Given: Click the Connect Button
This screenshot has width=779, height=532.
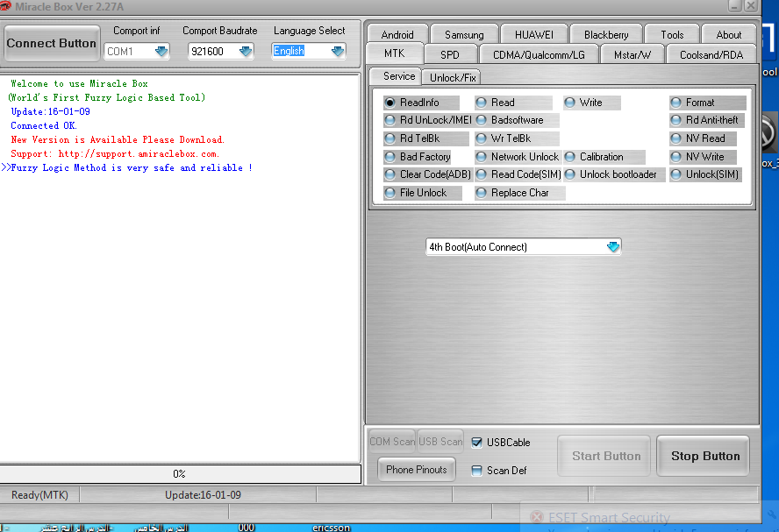Looking at the screenshot, I should click(x=52, y=43).
